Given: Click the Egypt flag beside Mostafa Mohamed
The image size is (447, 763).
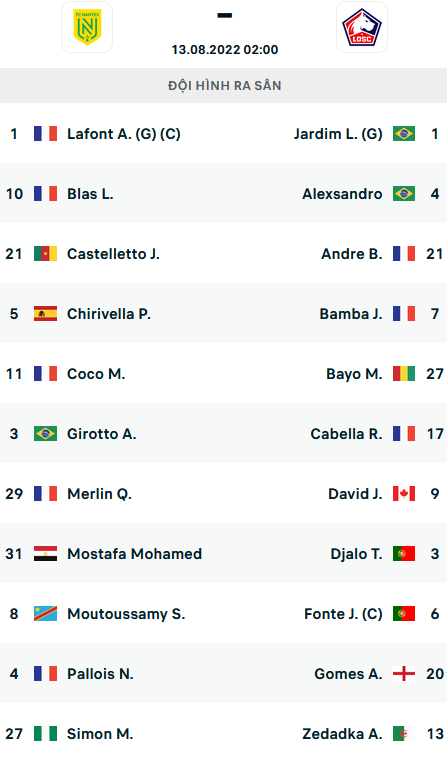Looking at the screenshot, I should (45, 553).
